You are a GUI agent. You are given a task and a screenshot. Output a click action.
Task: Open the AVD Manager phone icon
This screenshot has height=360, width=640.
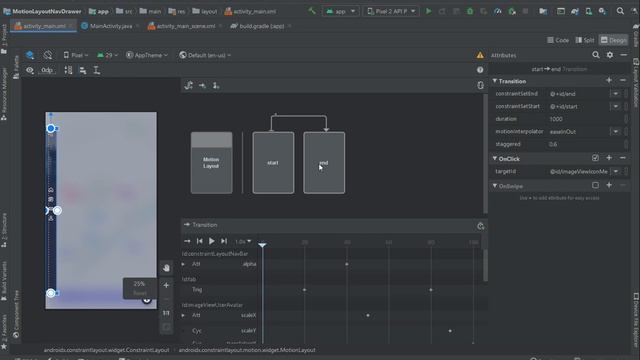pyautogui.click(x=589, y=11)
